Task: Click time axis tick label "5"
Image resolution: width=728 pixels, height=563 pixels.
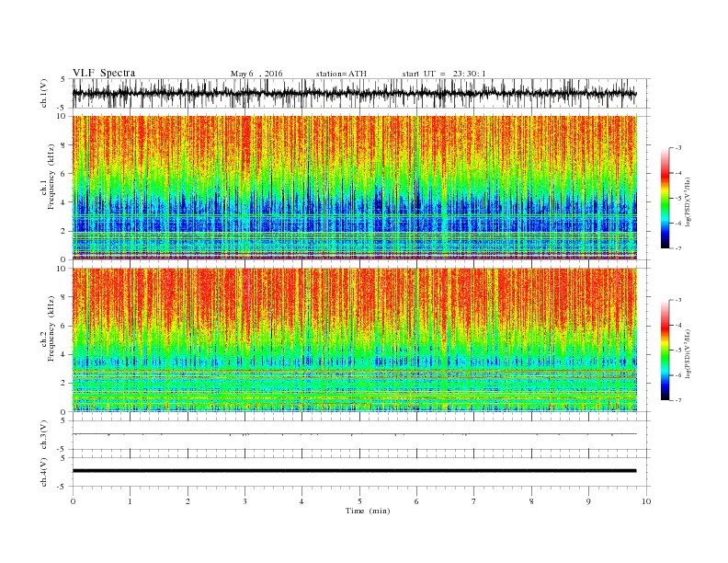Action: tap(359, 501)
